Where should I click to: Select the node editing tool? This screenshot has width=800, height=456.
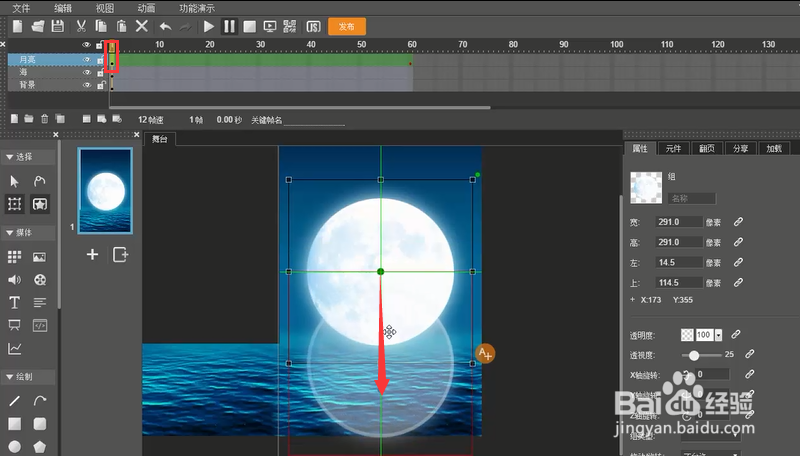point(39,181)
